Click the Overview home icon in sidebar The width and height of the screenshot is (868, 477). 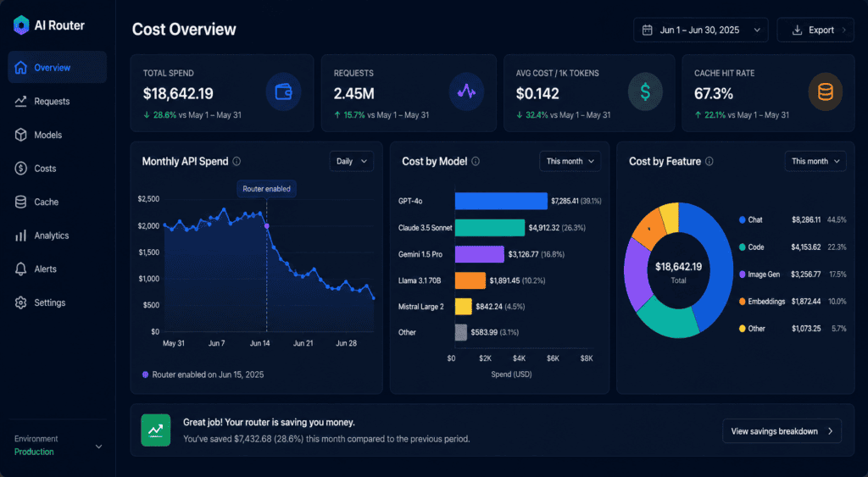point(20,68)
